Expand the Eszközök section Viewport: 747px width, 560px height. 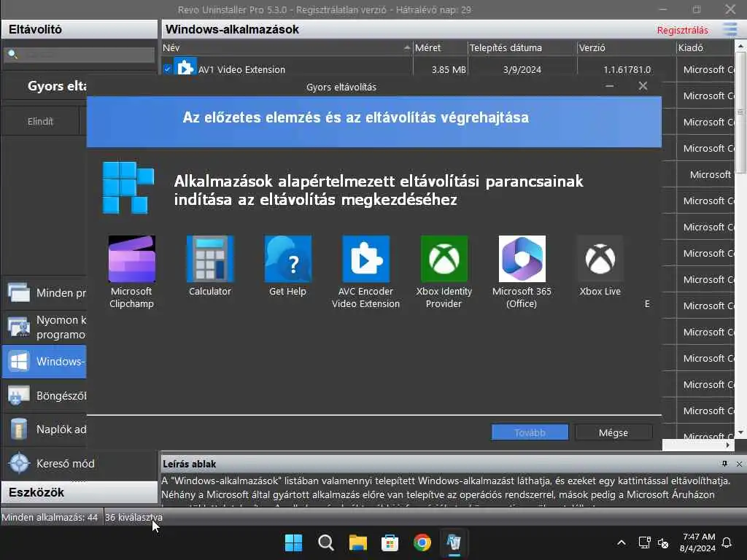tap(80, 492)
